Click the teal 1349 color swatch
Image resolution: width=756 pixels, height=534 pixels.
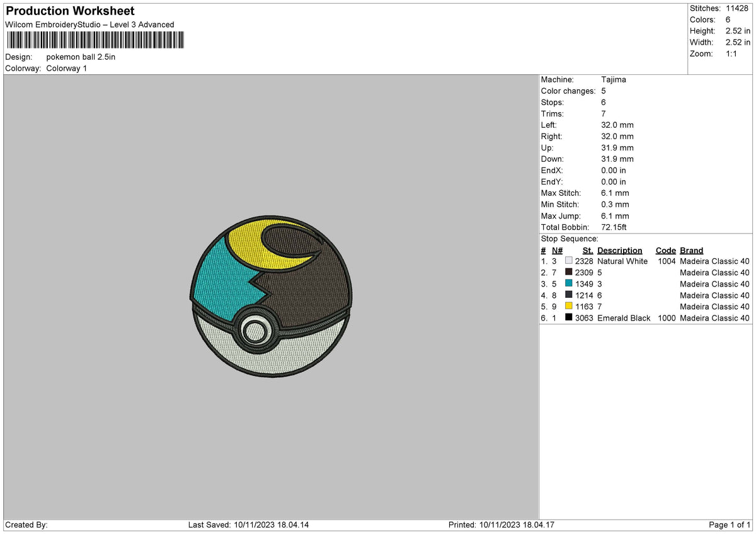click(x=569, y=283)
